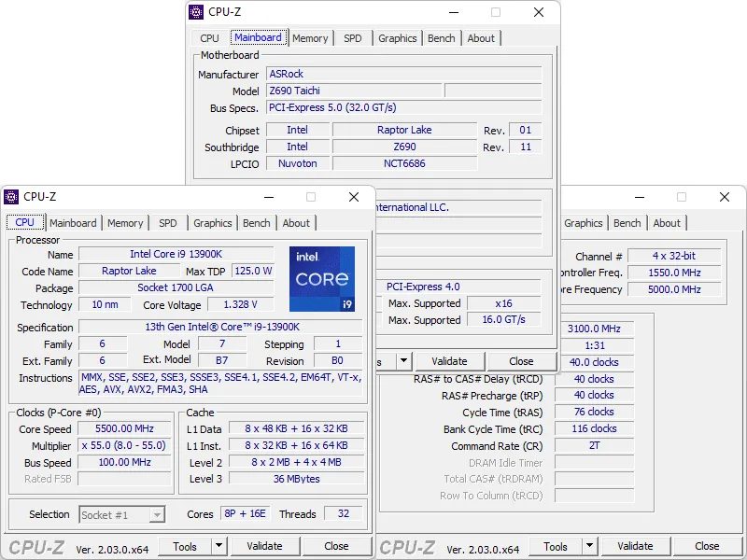Click the CPU-Z app icon in the Mainboard window title bar

click(196, 12)
